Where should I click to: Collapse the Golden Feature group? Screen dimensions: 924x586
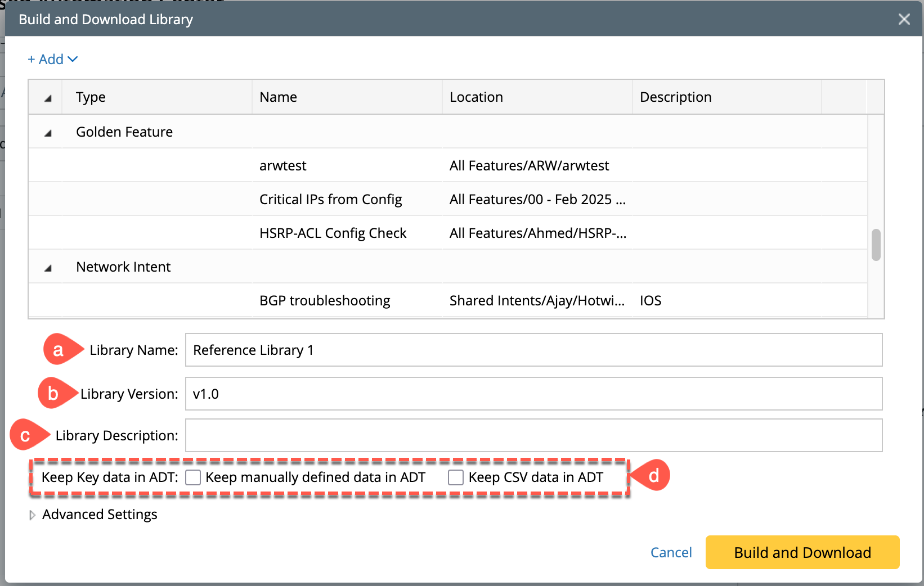click(x=48, y=133)
